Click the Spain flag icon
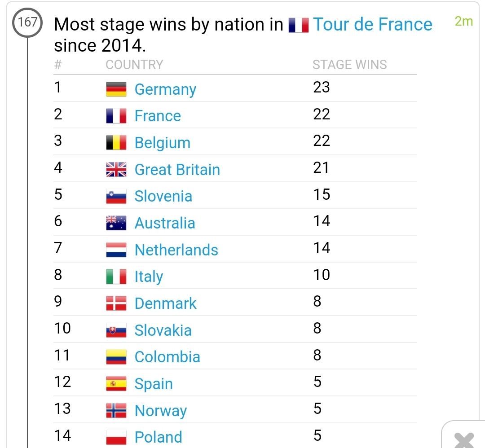The height and width of the screenshot is (448, 485). coord(116,384)
